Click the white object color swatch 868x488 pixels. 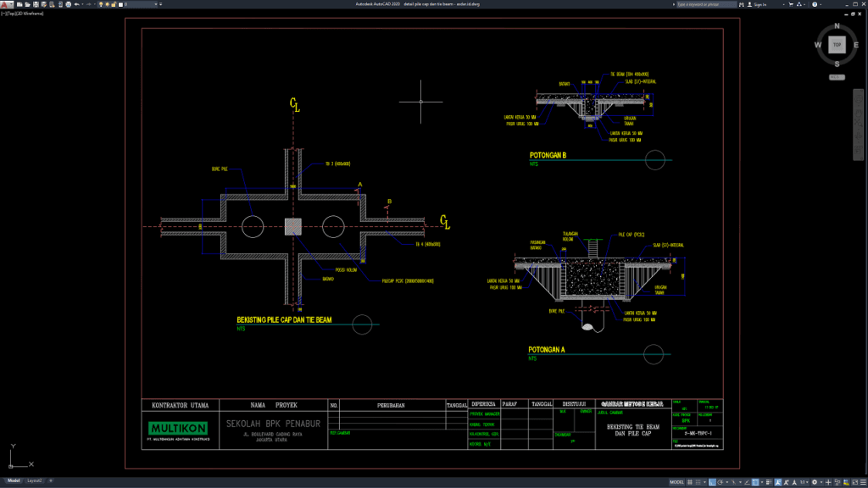coord(121,5)
